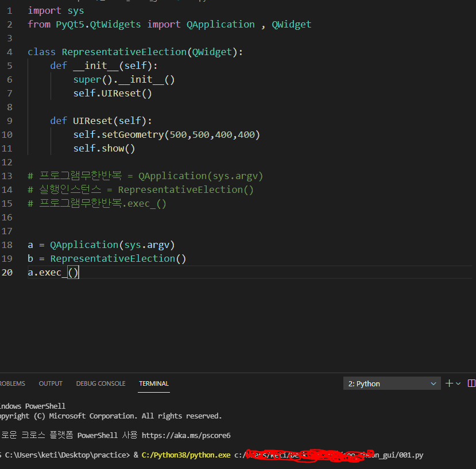Click 'self.show()' on line 11
The height and width of the screenshot is (469, 476).
click(x=104, y=149)
